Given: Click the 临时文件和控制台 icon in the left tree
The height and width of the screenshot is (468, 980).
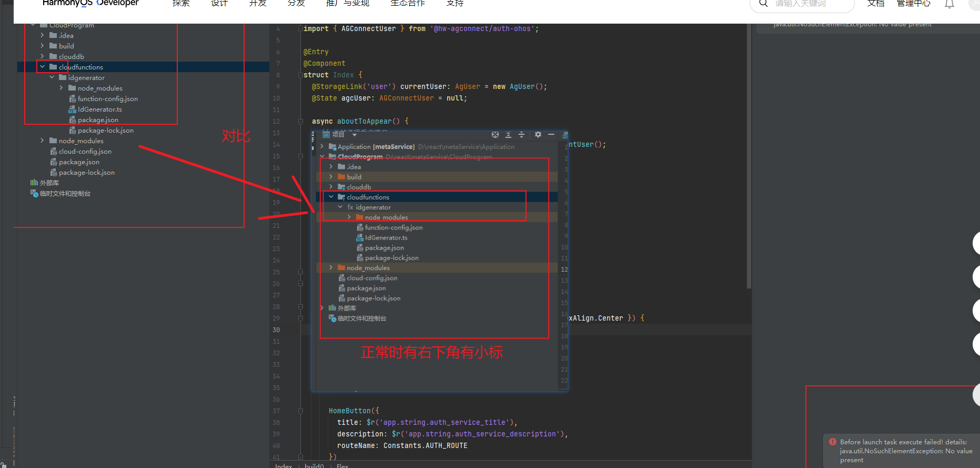Looking at the screenshot, I should (34, 194).
